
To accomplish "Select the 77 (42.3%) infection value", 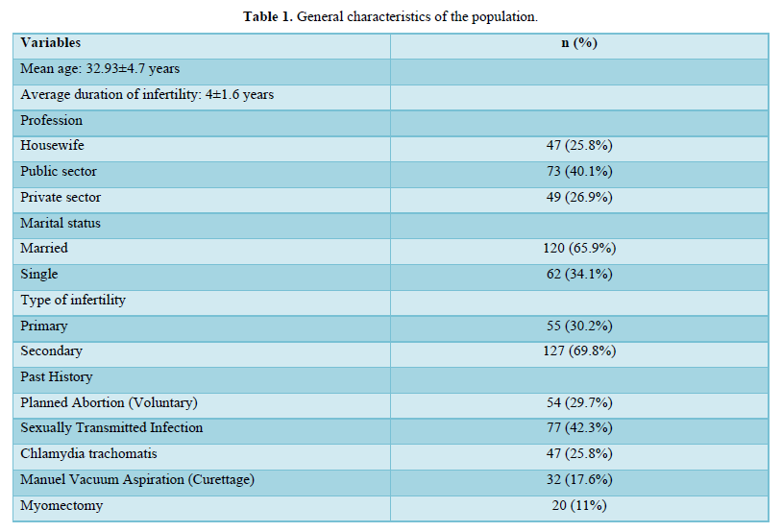I will [x=579, y=428].
